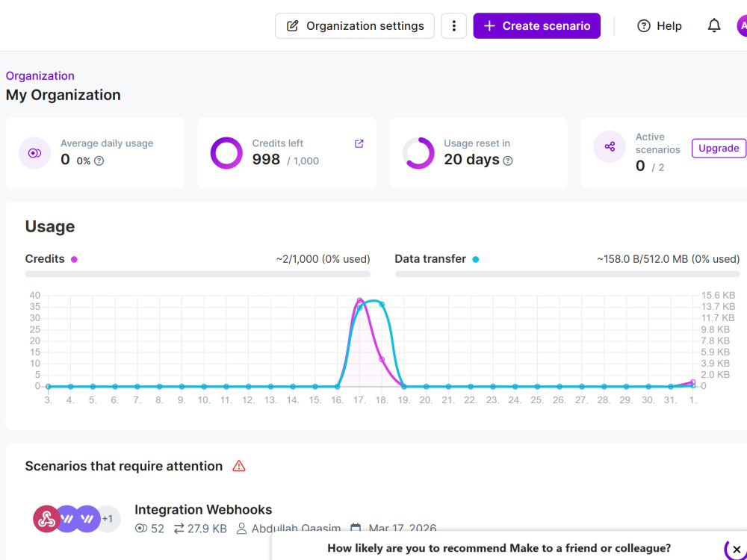Open the notifications bell

(x=713, y=25)
